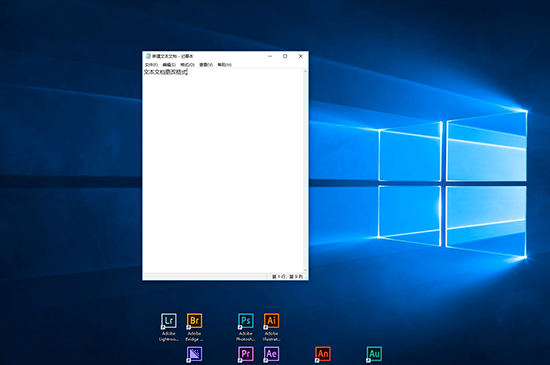Image resolution: width=550 pixels, height=365 pixels.
Task: Click the status bar line and column indicator
Action: [x=287, y=277]
